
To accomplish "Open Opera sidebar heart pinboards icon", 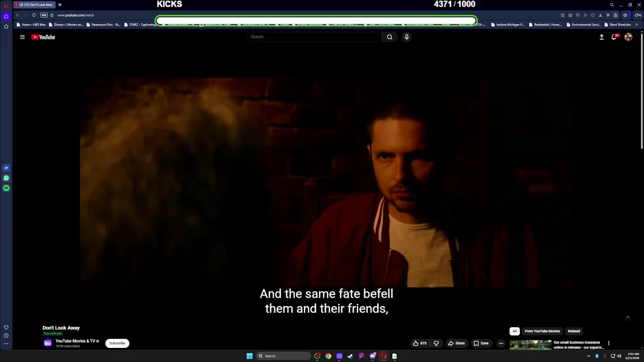I will pos(6,327).
